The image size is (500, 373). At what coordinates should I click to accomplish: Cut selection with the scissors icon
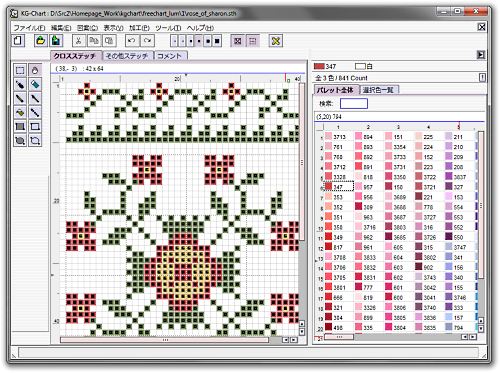[79, 41]
